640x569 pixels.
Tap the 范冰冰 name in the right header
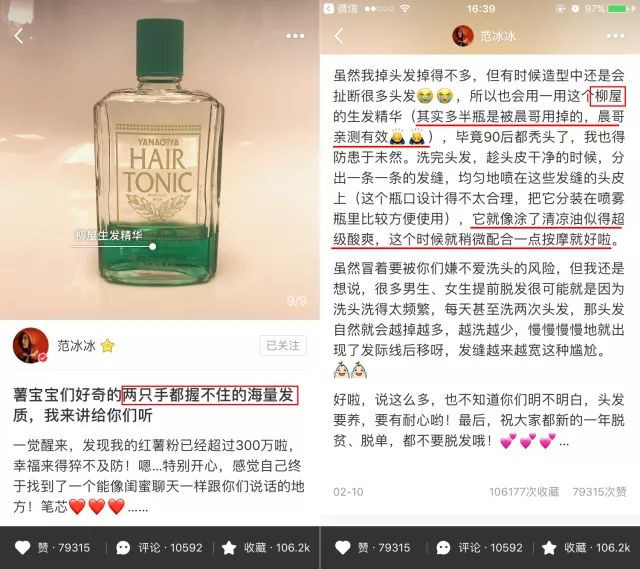click(x=498, y=36)
